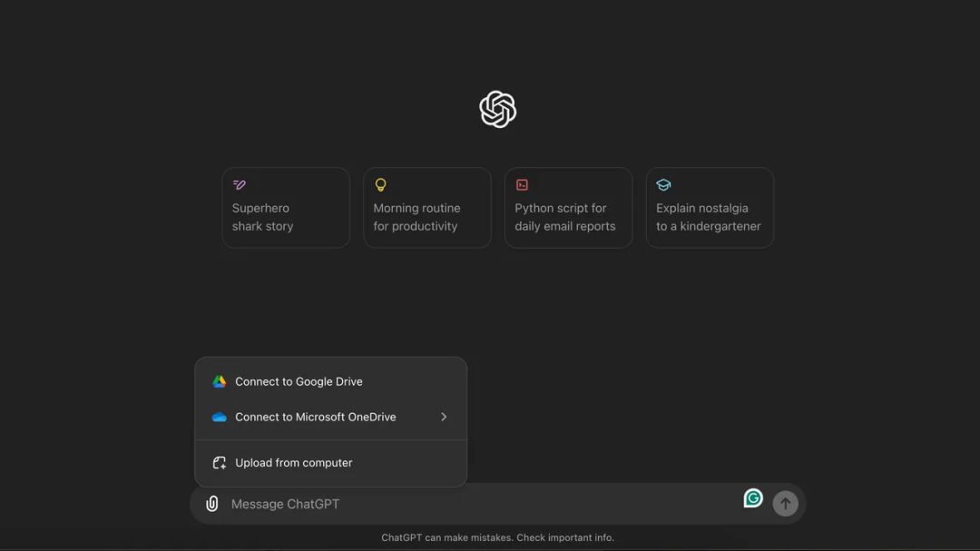Open the Superhero shark story suggestion
This screenshot has height=551, width=980.
click(286, 208)
